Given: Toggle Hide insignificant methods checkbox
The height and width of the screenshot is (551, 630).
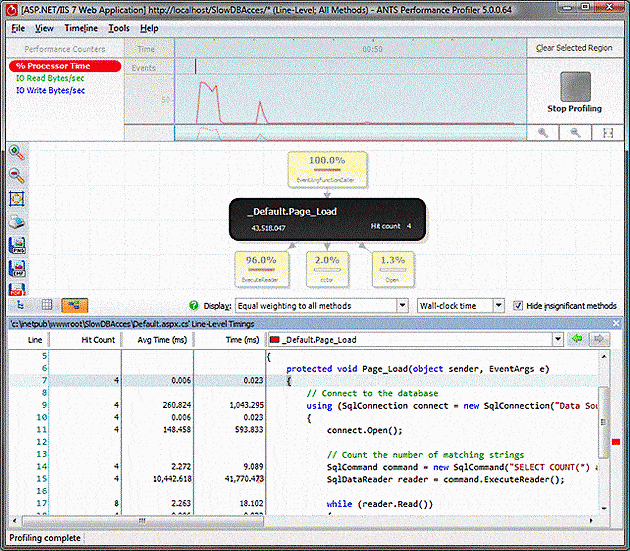Looking at the screenshot, I should (518, 306).
